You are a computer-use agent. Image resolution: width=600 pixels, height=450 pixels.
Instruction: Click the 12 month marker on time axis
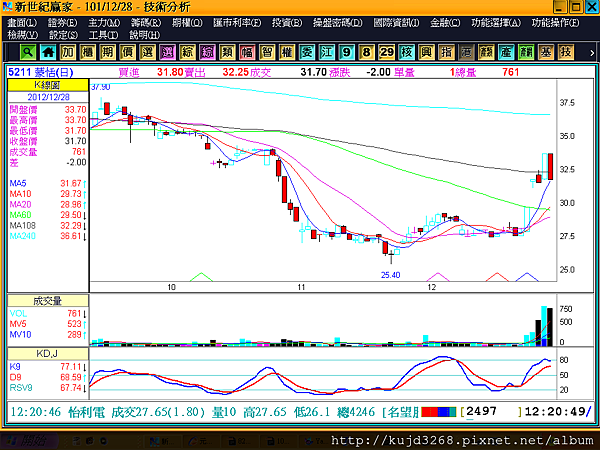[432, 287]
